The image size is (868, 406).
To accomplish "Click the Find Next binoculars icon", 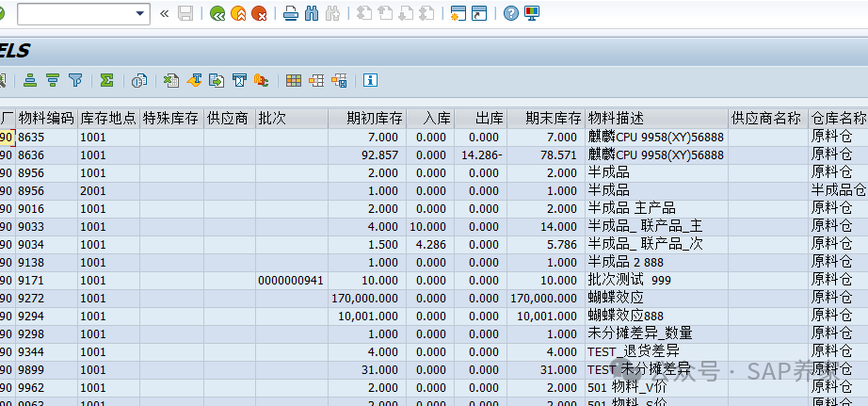I will (x=332, y=13).
